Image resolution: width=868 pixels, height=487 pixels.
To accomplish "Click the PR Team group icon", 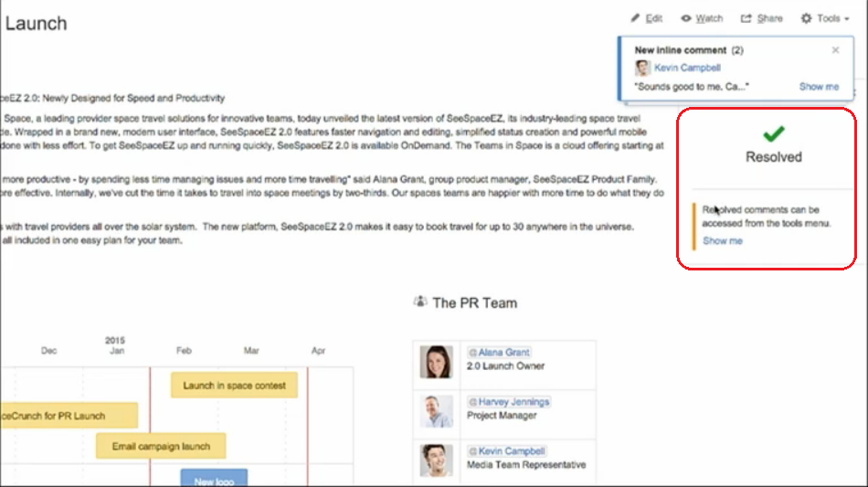I will click(420, 302).
